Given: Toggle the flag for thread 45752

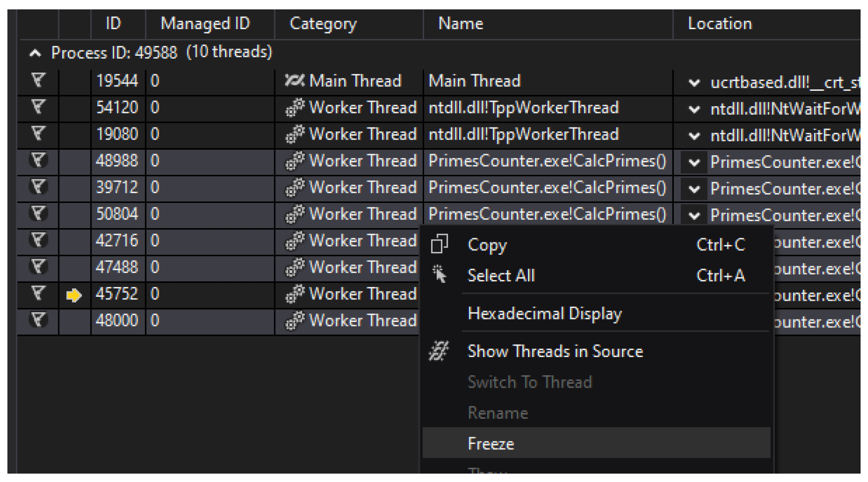Looking at the screenshot, I should click(38, 294).
